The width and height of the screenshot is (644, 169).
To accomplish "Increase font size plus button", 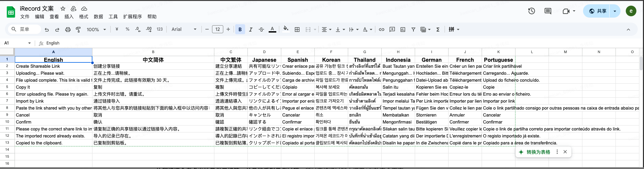I will pos(228,30).
